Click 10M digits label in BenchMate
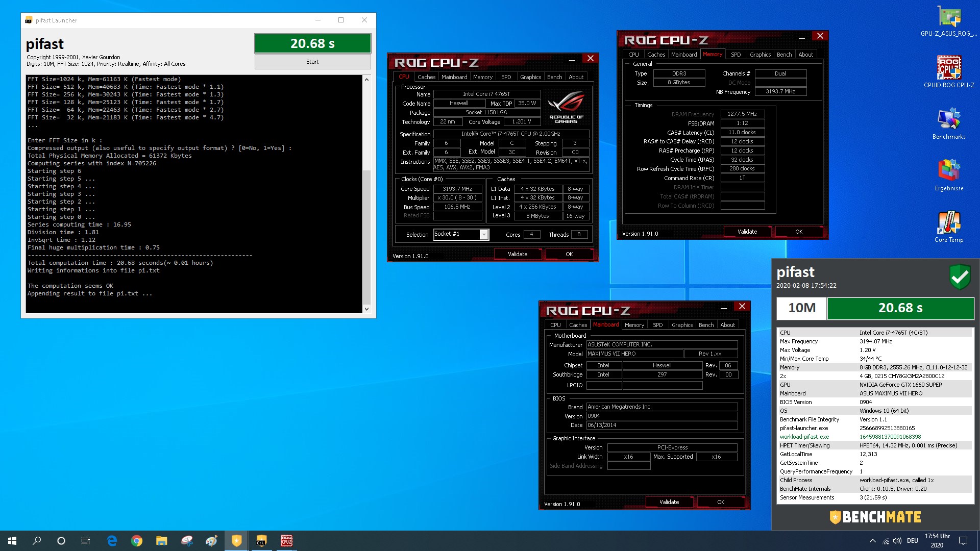Image resolution: width=980 pixels, height=551 pixels. 801,308
